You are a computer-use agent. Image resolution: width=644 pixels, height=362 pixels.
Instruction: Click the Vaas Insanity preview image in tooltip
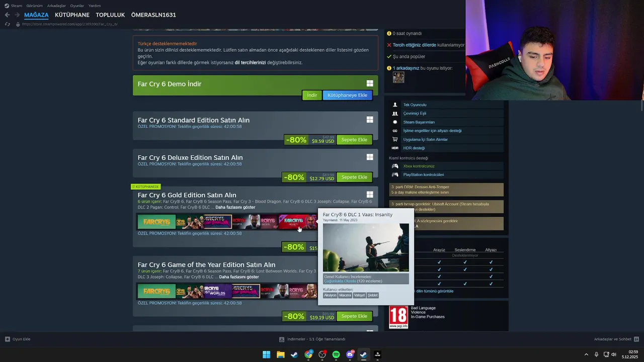[366, 247]
